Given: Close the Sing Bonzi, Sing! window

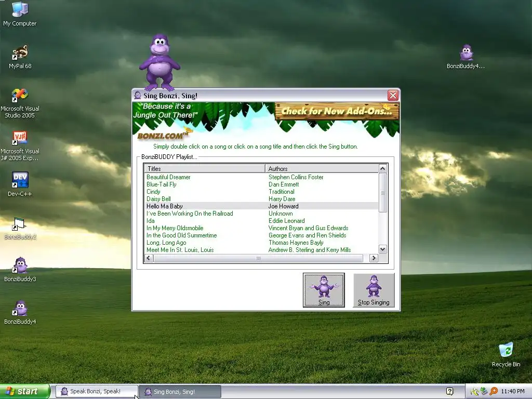Looking at the screenshot, I should [x=393, y=96].
